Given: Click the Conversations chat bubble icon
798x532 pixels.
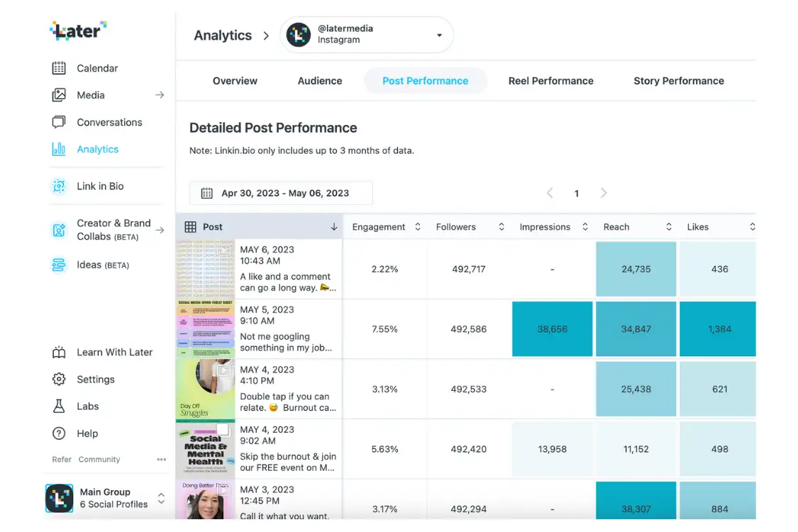Looking at the screenshot, I should pyautogui.click(x=59, y=122).
